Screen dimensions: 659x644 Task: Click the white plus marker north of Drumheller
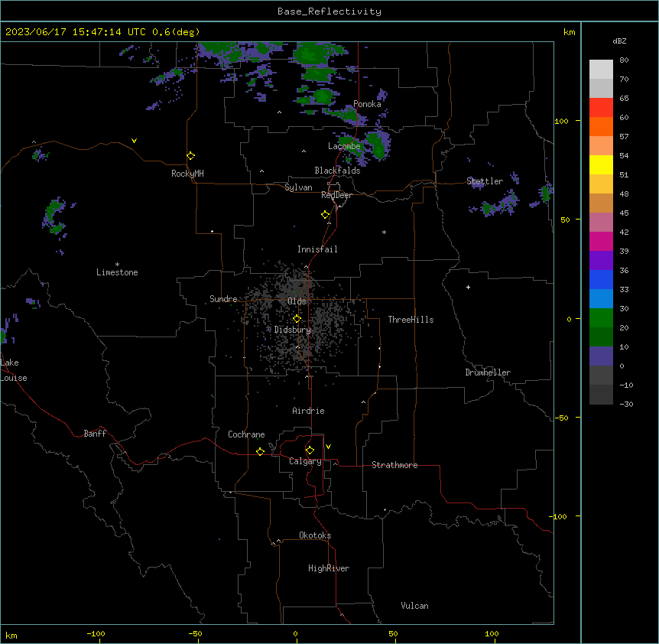tap(468, 287)
